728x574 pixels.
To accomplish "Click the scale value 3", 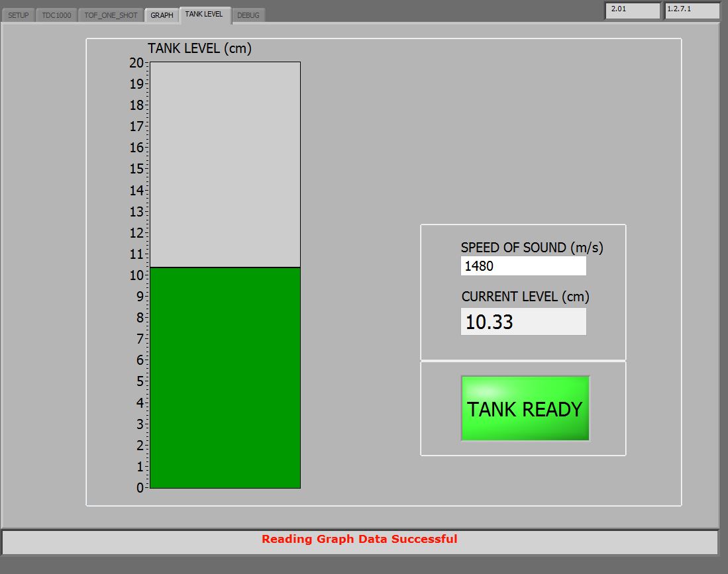I will 140,424.
